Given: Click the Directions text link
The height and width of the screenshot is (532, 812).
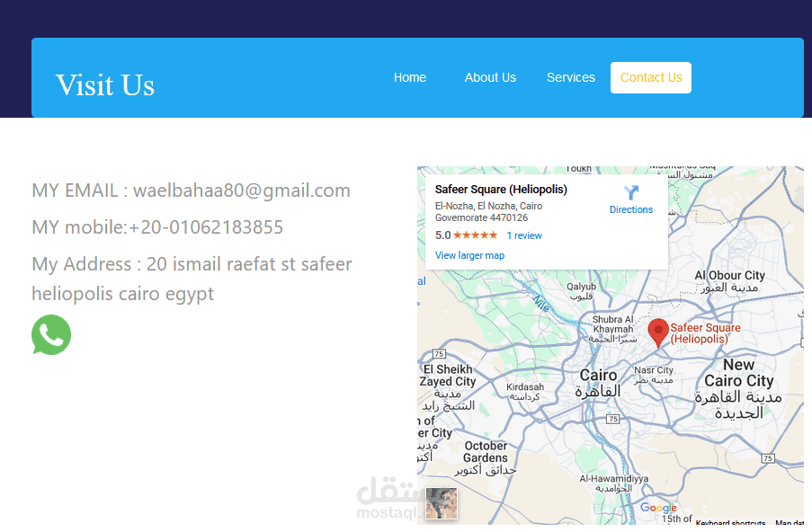Looking at the screenshot, I should (630, 209).
